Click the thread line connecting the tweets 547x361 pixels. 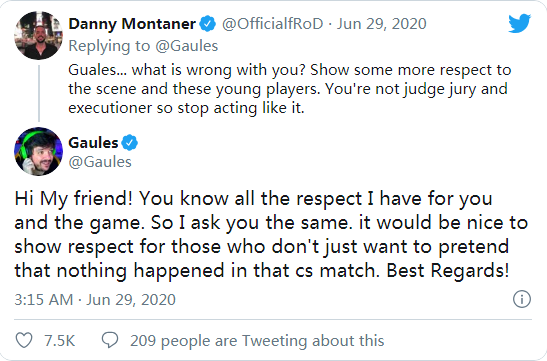click(x=39, y=93)
